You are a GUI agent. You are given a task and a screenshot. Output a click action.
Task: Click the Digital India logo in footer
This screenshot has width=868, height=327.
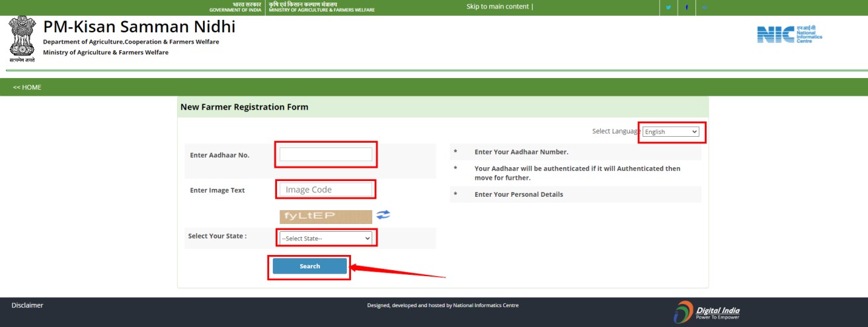coord(707,312)
